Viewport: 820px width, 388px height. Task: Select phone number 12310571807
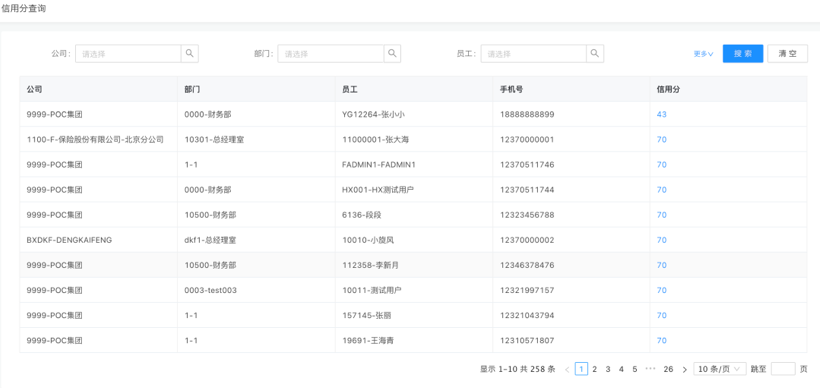click(527, 340)
